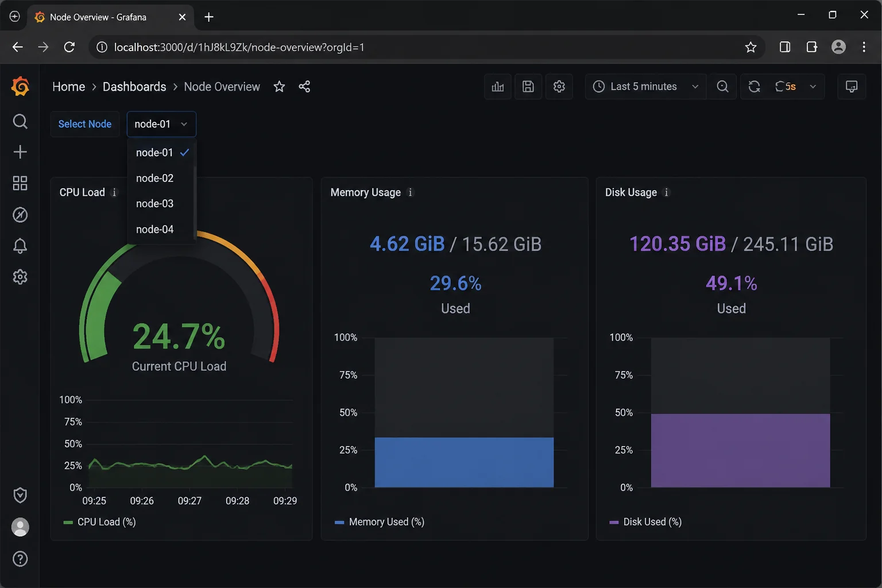This screenshot has width=882, height=588.
Task: Toggle TV view mode monitor icon
Action: click(852, 87)
